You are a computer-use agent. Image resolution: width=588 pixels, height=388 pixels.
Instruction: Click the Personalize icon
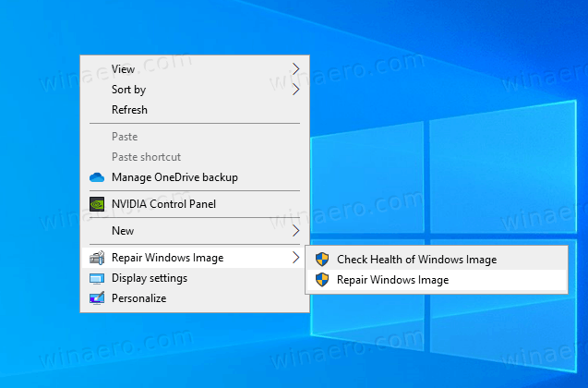point(97,298)
